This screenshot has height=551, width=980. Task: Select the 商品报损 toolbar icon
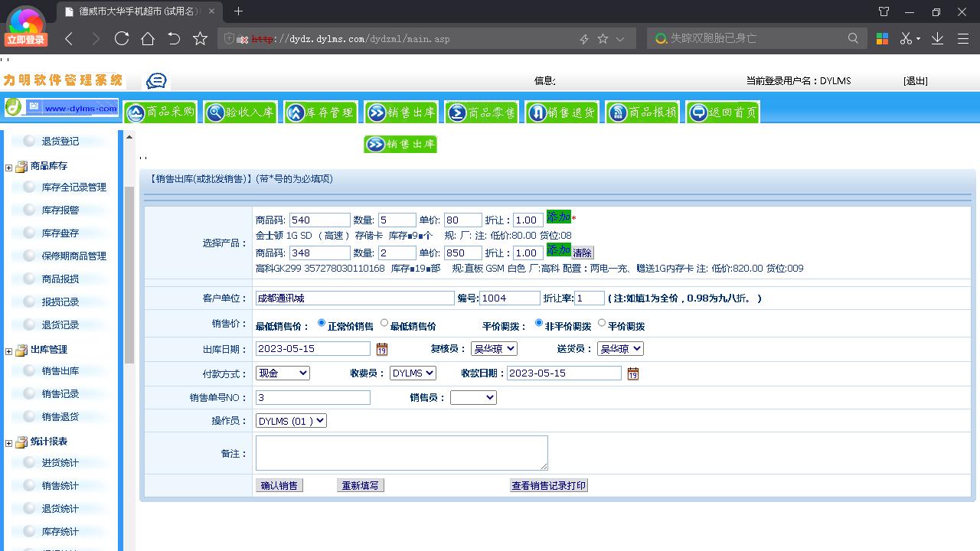tap(642, 112)
